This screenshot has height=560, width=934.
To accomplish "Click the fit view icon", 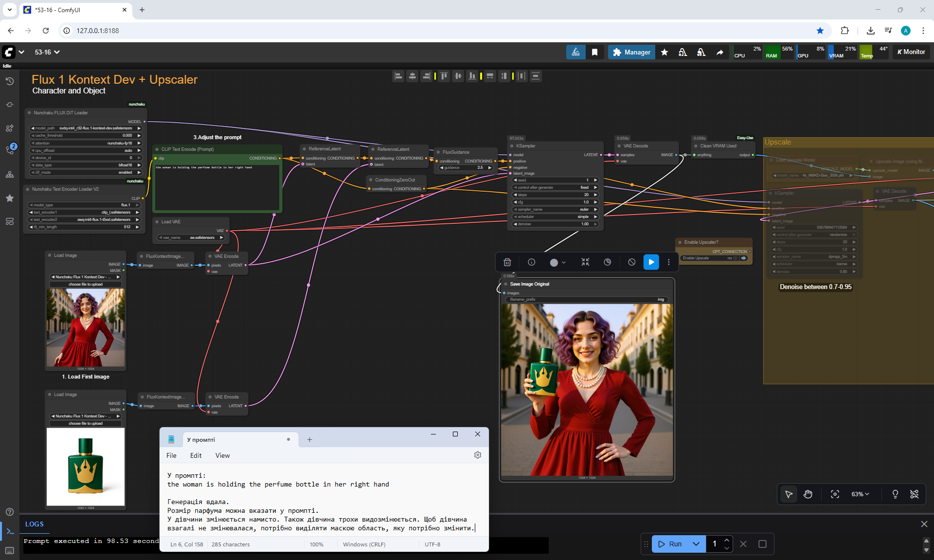I will 835,494.
